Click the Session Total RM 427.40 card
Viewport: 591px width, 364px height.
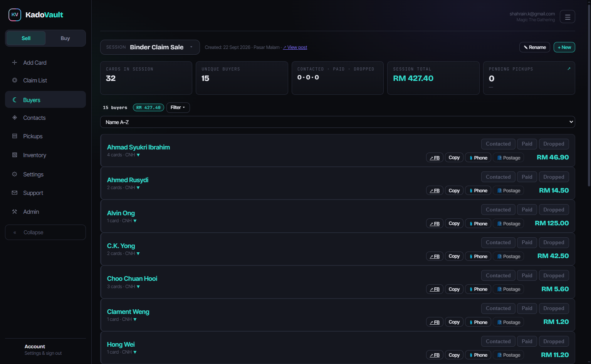[433, 78]
